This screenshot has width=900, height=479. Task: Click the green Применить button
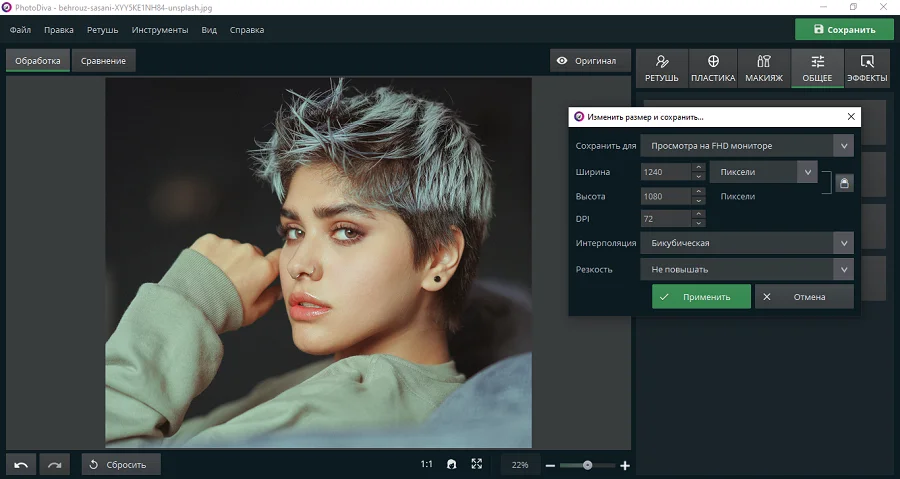tap(701, 296)
